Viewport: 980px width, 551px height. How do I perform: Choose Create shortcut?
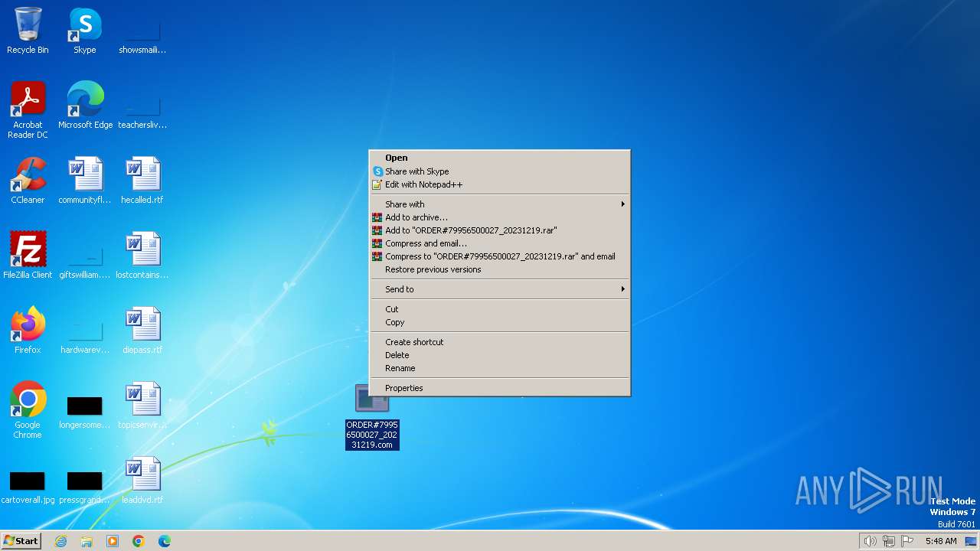click(x=500, y=342)
